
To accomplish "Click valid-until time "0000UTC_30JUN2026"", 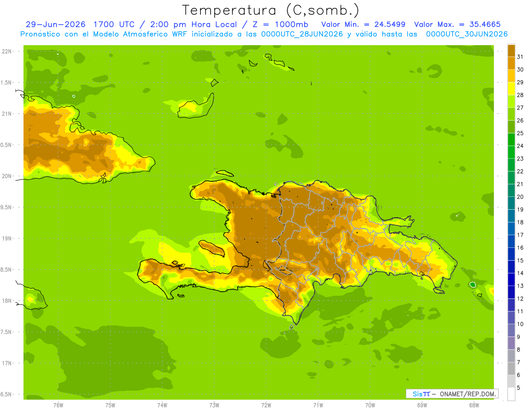I will coord(467,34).
